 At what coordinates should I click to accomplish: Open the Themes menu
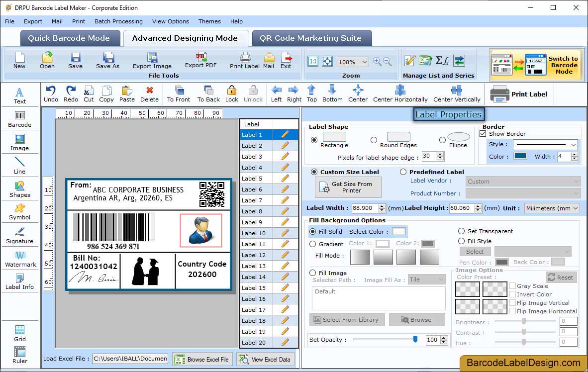pos(209,21)
